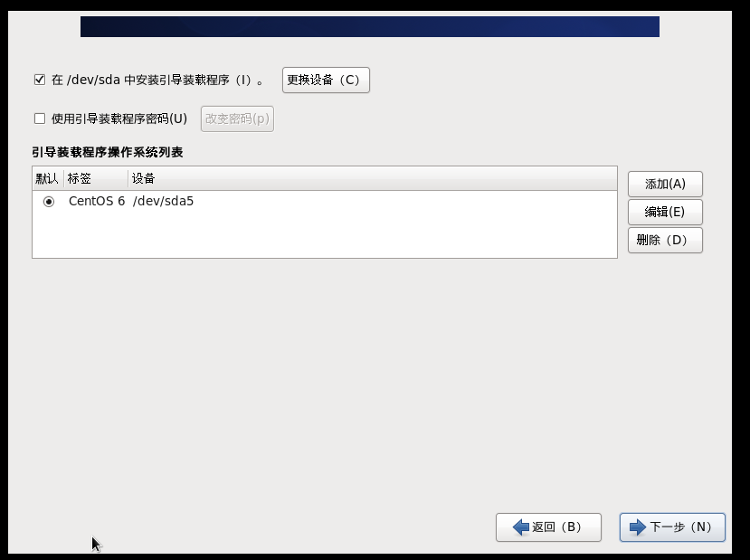The width and height of the screenshot is (750, 560).
Task: Enable the boot loader password checkbox
Action: (x=40, y=119)
